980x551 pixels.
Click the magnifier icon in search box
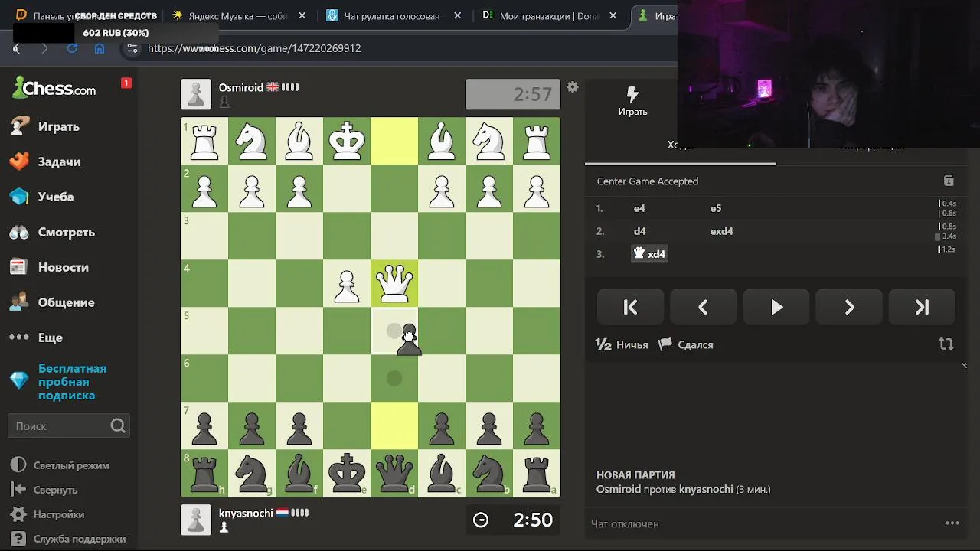tap(117, 426)
